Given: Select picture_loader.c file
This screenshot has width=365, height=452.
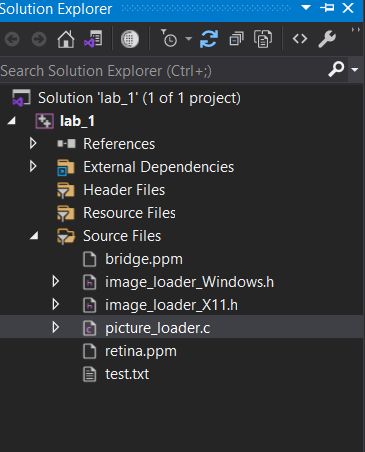Looking at the screenshot, I should (x=157, y=328).
